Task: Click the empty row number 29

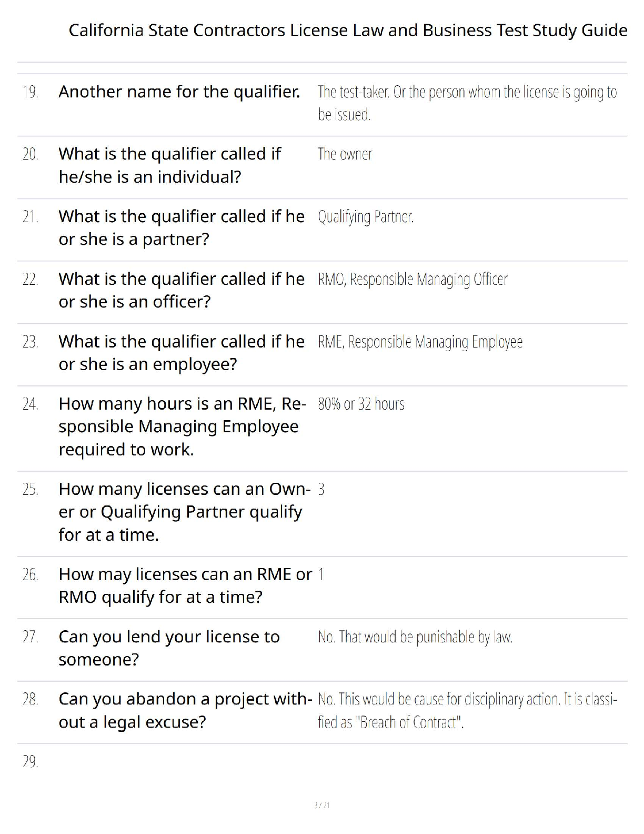Action: [30, 762]
